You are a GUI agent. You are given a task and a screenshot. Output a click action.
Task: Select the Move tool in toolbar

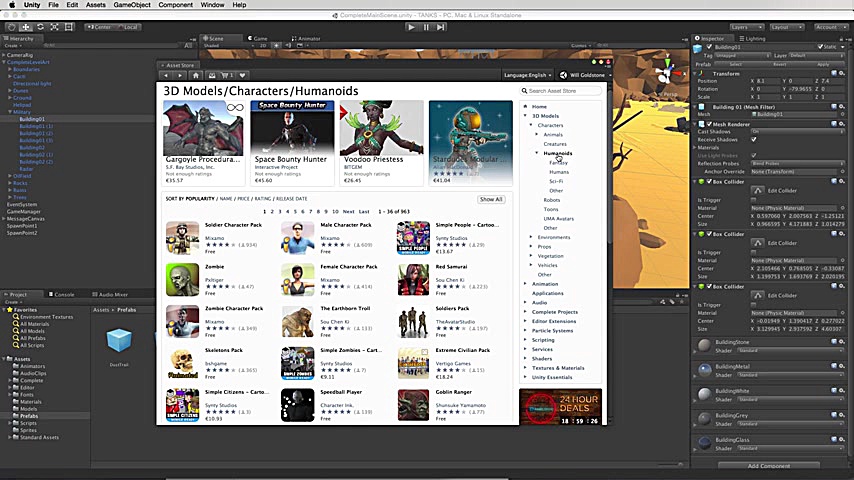point(26,27)
